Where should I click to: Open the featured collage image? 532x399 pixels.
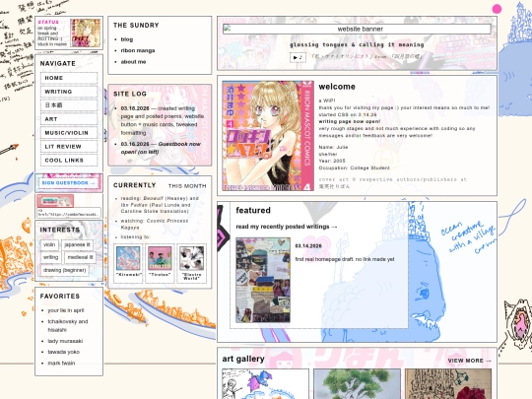pyautogui.click(x=263, y=280)
